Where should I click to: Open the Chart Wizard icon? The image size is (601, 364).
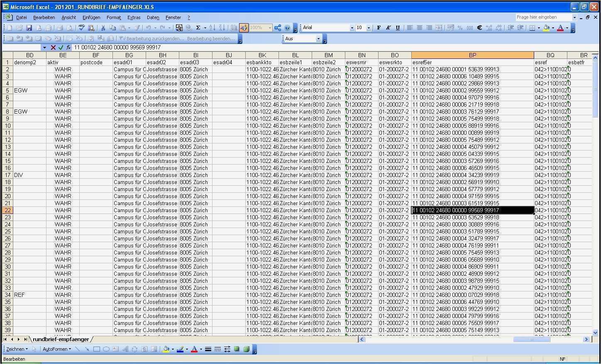coord(233,27)
